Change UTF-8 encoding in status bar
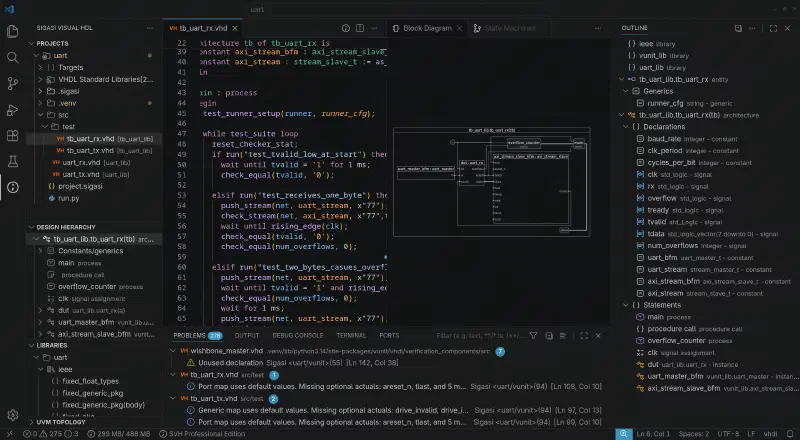The image size is (800, 440). point(728,434)
